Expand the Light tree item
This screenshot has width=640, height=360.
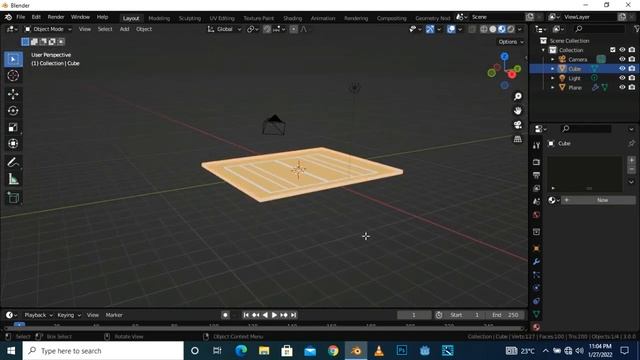pos(553,78)
